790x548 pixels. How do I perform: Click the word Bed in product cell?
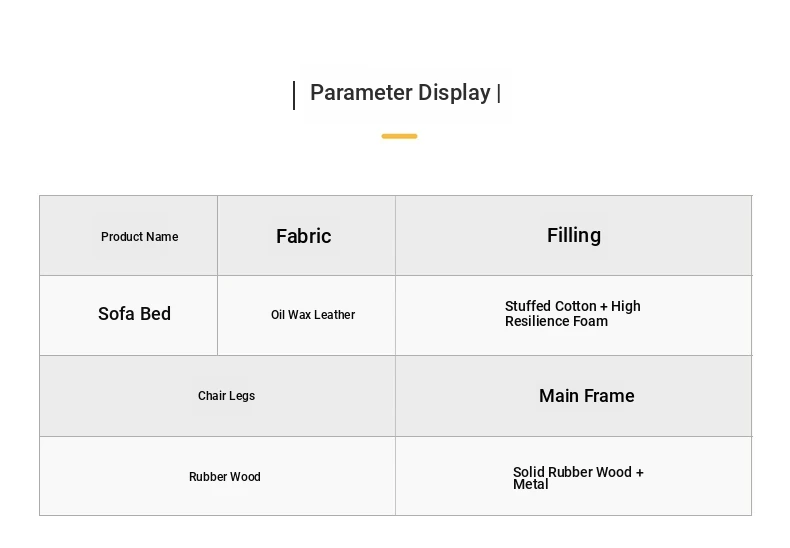(155, 314)
